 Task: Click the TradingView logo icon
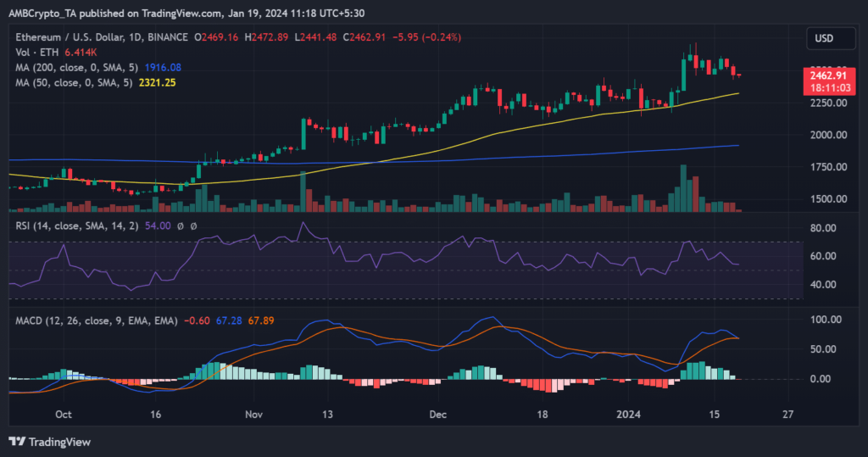[18, 442]
